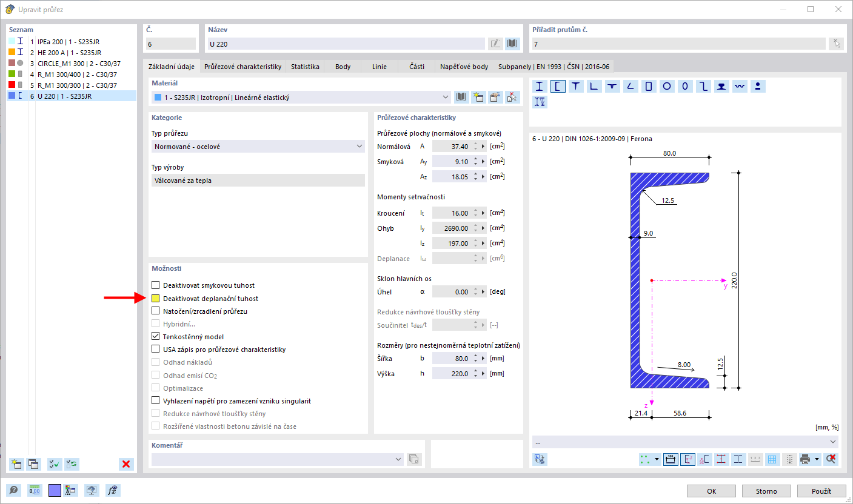Click the blue color swatch in bottom toolbar

55,491
